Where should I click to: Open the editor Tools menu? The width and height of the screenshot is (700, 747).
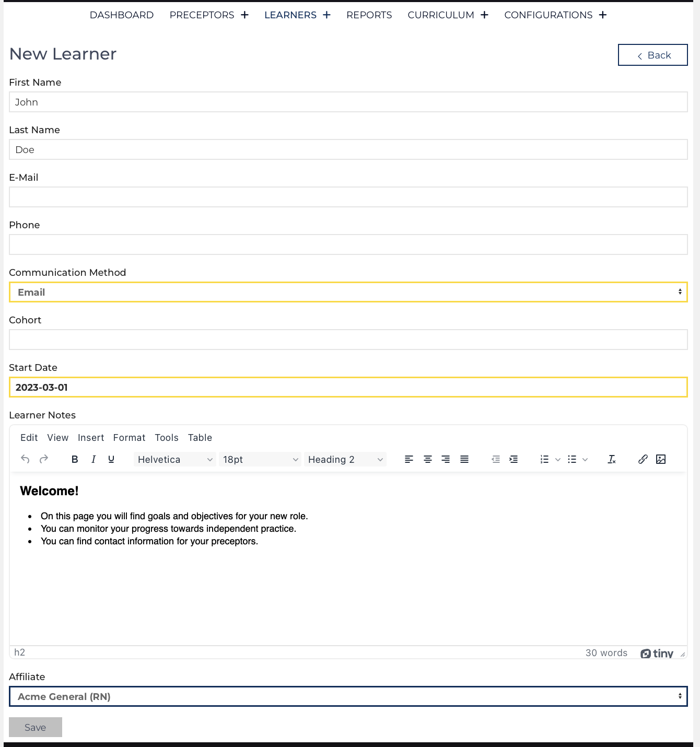167,438
